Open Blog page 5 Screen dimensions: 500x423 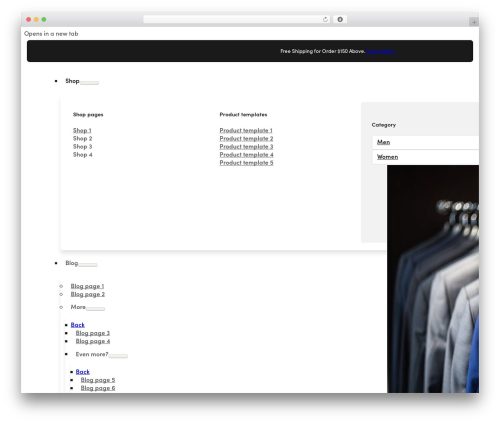tap(98, 380)
